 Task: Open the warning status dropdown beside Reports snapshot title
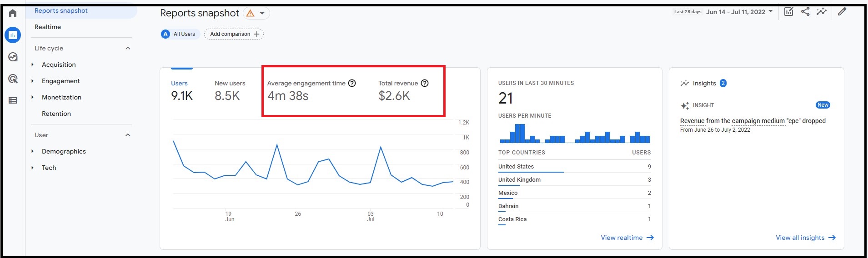[x=256, y=14]
